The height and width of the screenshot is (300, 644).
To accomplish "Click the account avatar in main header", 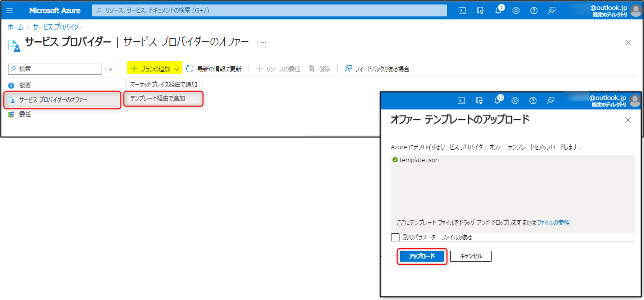I will (636, 10).
